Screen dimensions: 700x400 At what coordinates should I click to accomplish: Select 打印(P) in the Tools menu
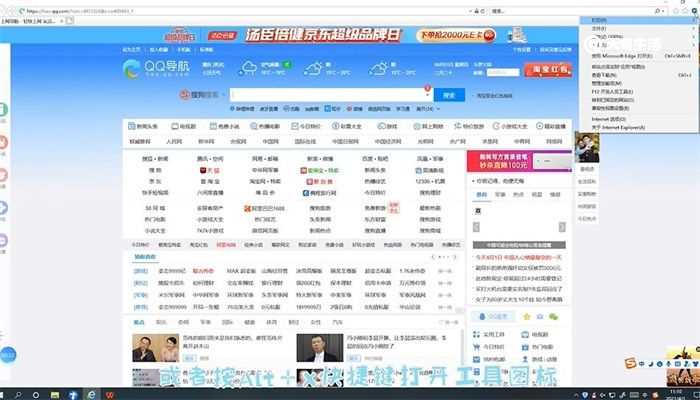click(x=639, y=20)
